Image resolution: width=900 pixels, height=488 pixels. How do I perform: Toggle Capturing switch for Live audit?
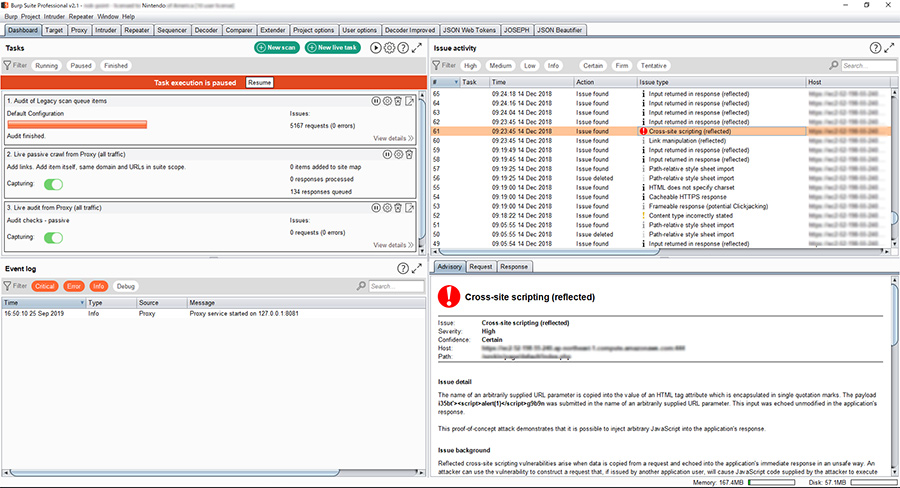(53, 237)
